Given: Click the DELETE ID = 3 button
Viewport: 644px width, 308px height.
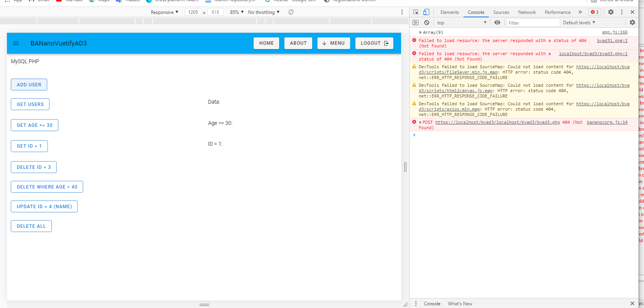Looking at the screenshot, I should pyautogui.click(x=34, y=167).
